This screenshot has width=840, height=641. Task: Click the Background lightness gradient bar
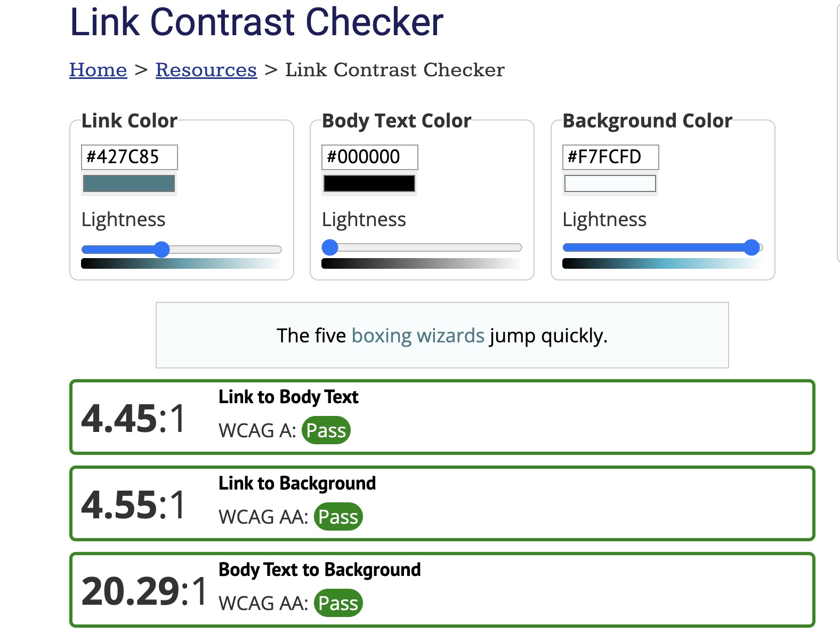coord(663,263)
